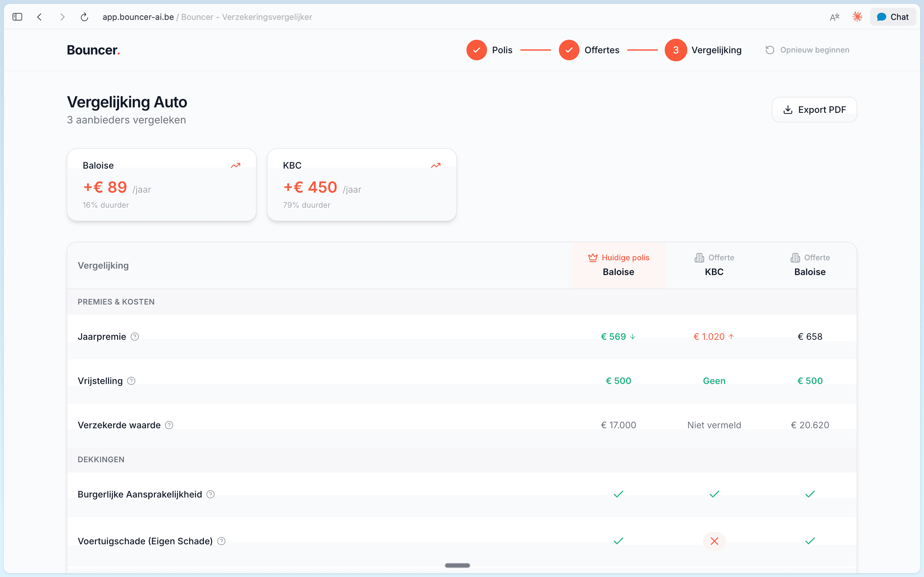Click the text size adjuster in the toolbar
Viewport: 924px width, 577px height.
(835, 16)
